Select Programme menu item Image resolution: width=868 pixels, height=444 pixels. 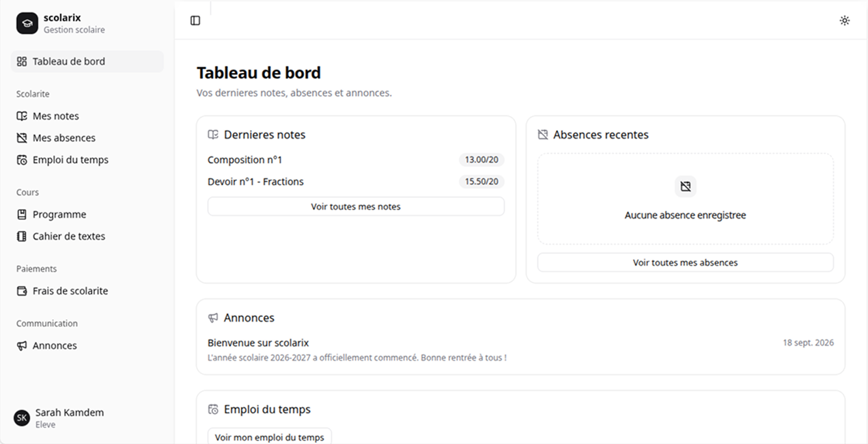pyautogui.click(x=87, y=214)
